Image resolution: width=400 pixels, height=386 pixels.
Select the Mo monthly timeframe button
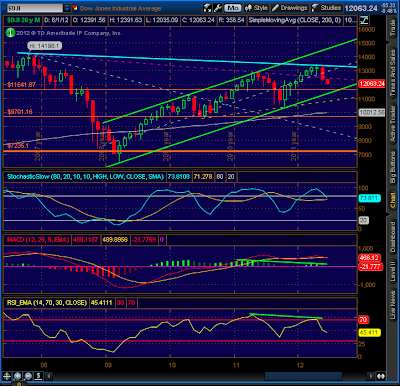tap(233, 8)
